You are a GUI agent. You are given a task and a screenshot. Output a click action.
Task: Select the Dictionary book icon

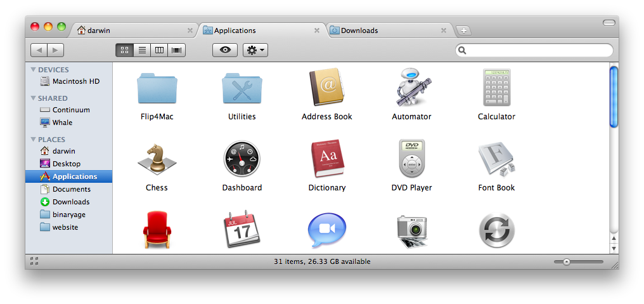[x=327, y=159]
